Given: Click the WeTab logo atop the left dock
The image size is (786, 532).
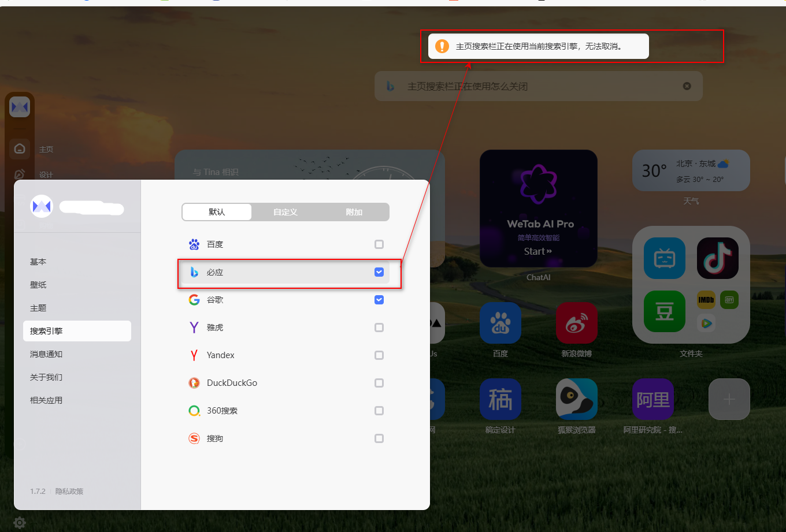Looking at the screenshot, I should click(20, 107).
